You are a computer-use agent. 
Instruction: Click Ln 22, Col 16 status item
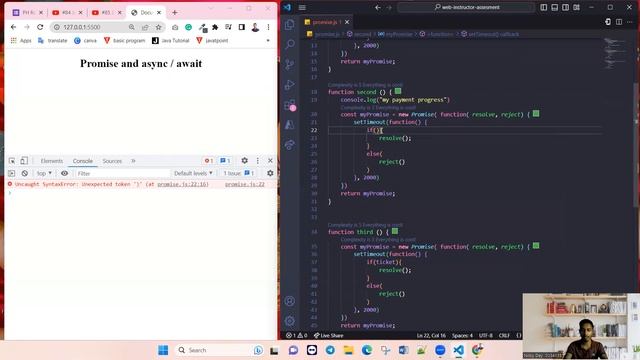[x=431, y=336]
